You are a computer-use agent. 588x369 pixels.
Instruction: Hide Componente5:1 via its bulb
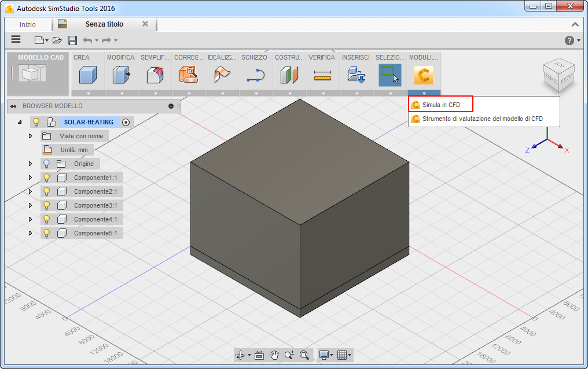click(46, 233)
